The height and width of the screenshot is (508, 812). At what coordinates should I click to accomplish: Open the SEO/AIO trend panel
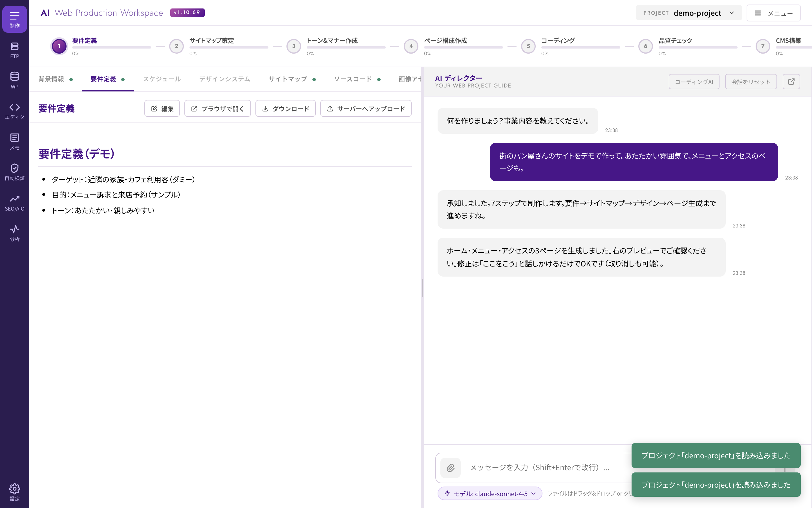14,203
